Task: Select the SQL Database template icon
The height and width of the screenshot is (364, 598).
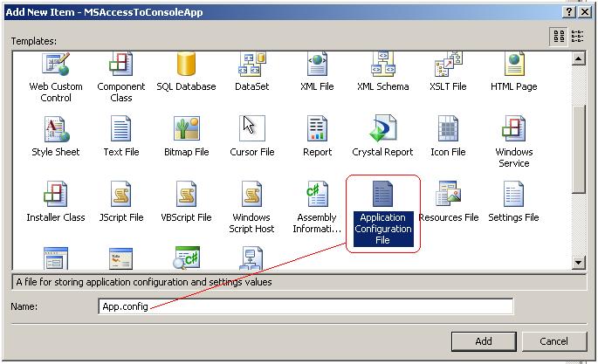Action: 186,66
